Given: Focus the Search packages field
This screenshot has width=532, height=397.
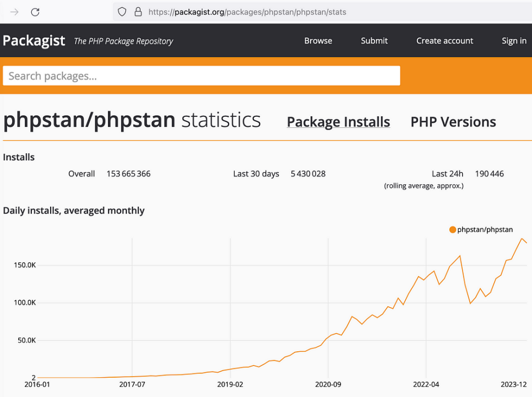Looking at the screenshot, I should [202, 76].
